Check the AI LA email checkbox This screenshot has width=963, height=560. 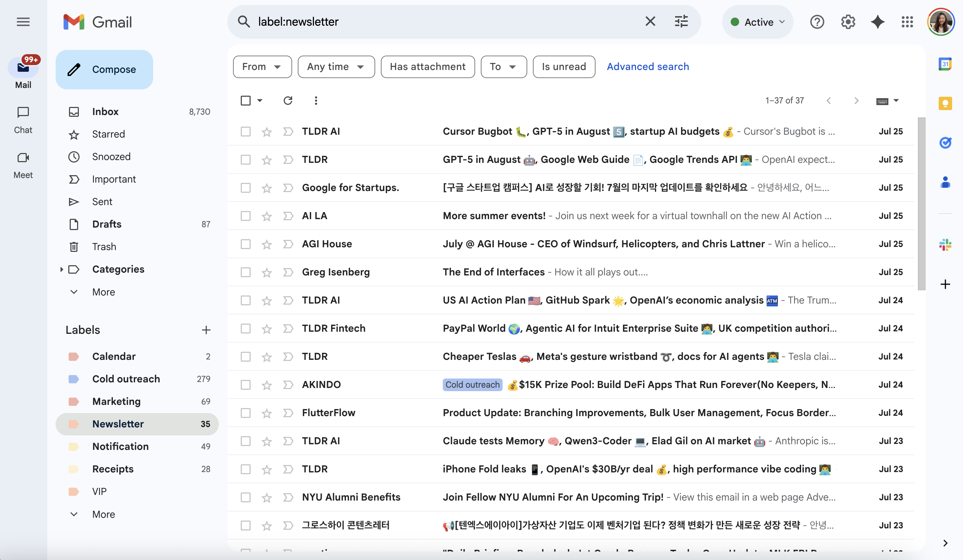[246, 216]
